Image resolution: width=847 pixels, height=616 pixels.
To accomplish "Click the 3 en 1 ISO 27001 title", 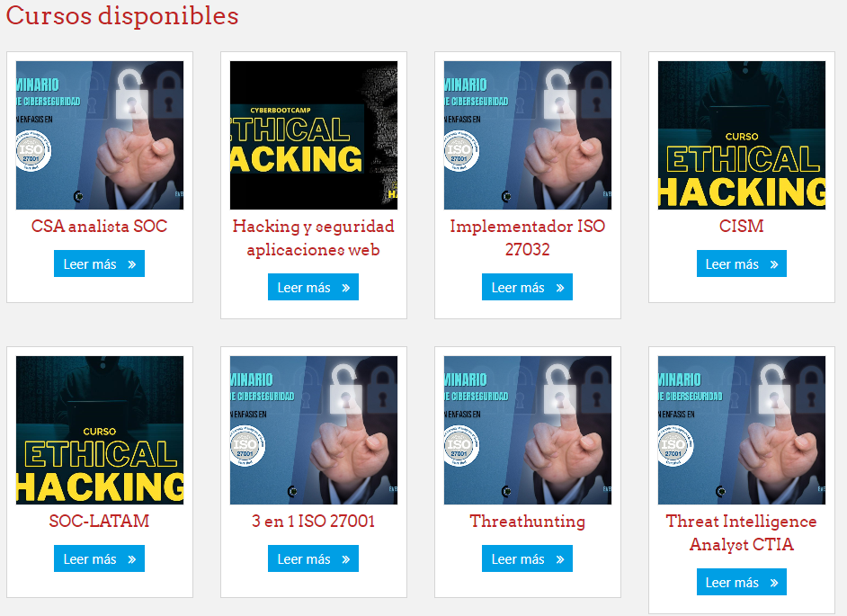I will (x=313, y=521).
